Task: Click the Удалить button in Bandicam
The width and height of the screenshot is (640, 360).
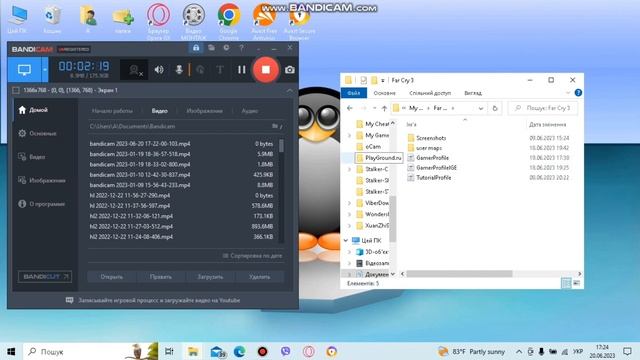Action: click(260, 277)
